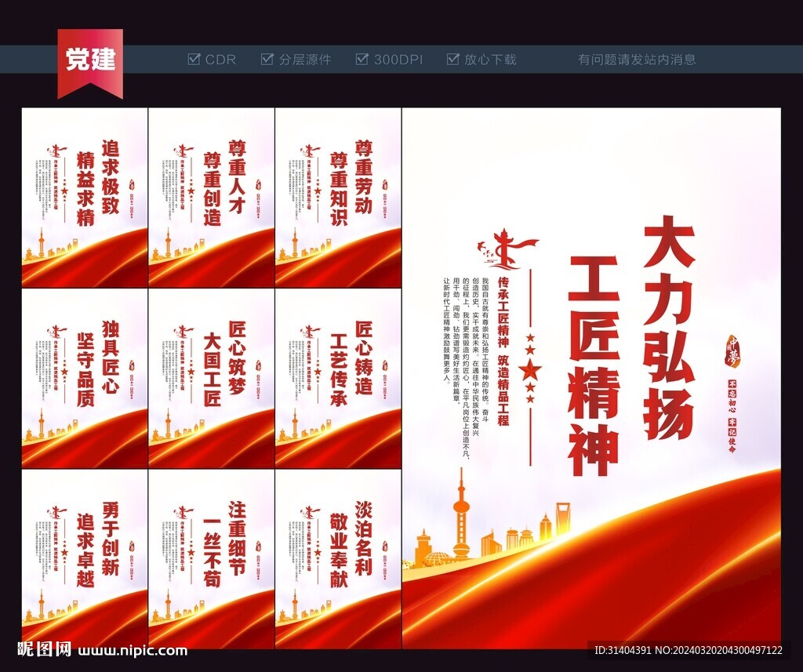Click the 工匠精神 headline on large poster

coord(594,365)
